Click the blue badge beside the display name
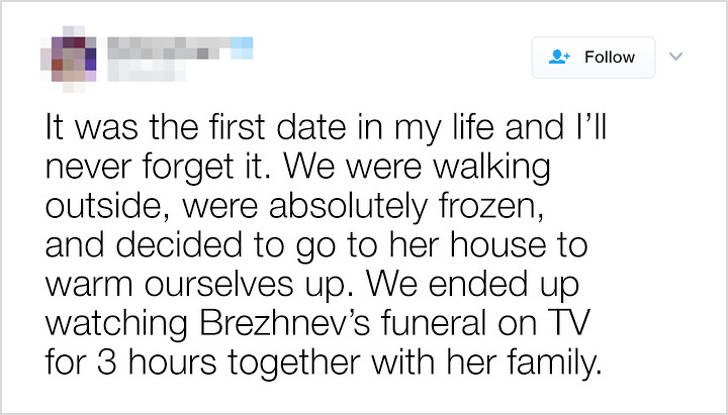 [242, 48]
